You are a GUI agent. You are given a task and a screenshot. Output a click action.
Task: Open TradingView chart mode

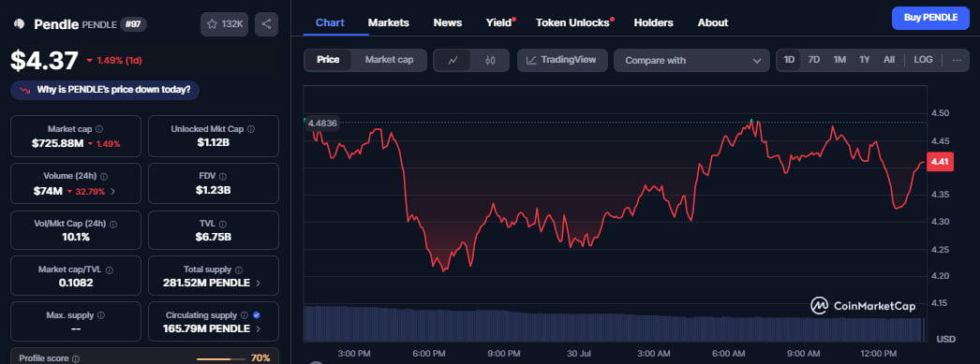pos(561,61)
